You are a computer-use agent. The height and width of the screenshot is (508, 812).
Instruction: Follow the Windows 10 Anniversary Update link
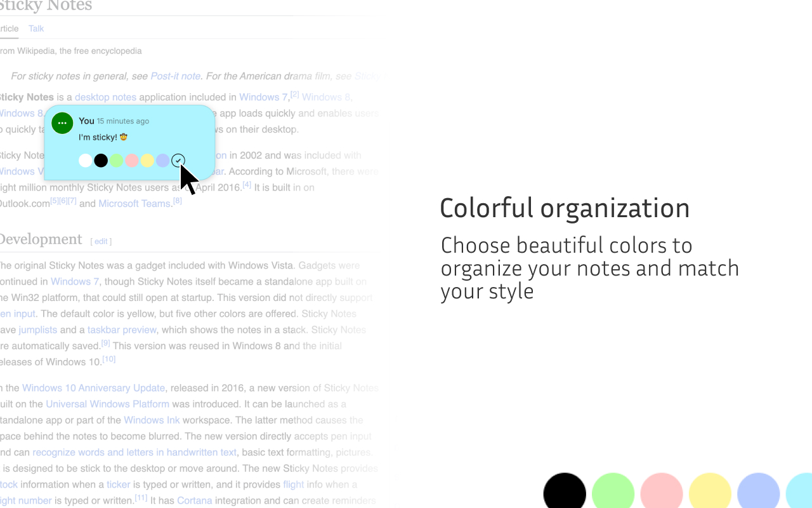click(93, 387)
